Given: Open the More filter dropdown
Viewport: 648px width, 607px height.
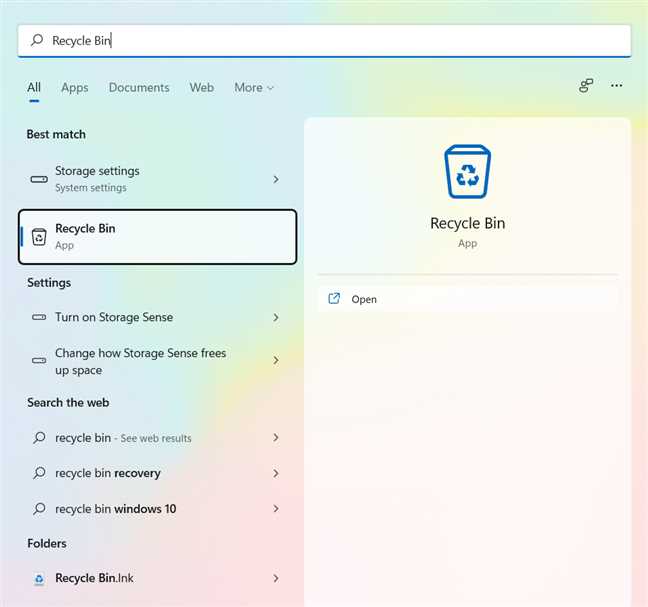Looking at the screenshot, I should pyautogui.click(x=254, y=88).
